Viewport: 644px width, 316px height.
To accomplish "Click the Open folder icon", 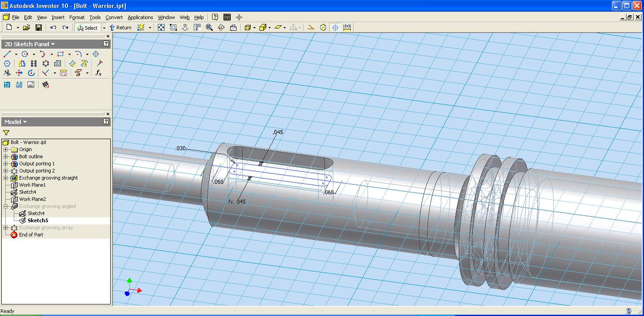I will [27, 28].
